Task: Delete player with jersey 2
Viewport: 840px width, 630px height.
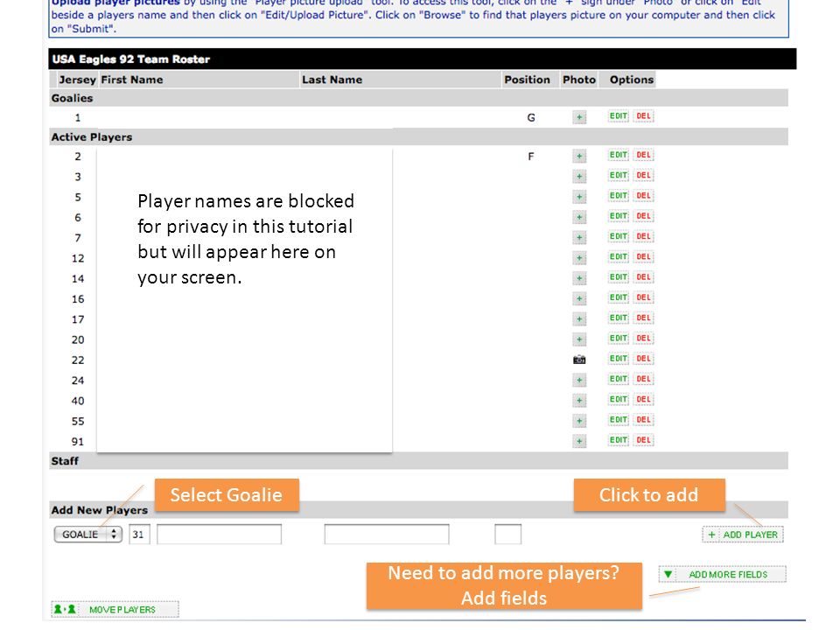Action: click(643, 156)
